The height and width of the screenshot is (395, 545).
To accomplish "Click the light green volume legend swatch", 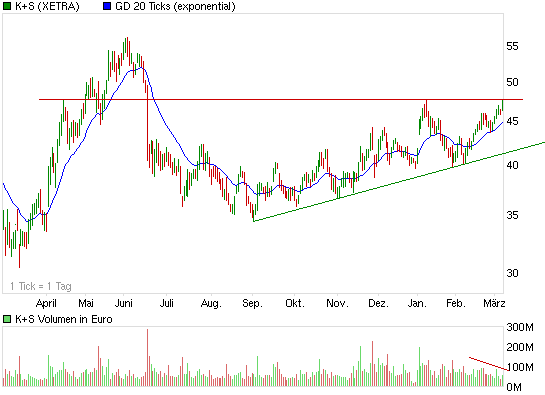I will [x=7, y=319].
